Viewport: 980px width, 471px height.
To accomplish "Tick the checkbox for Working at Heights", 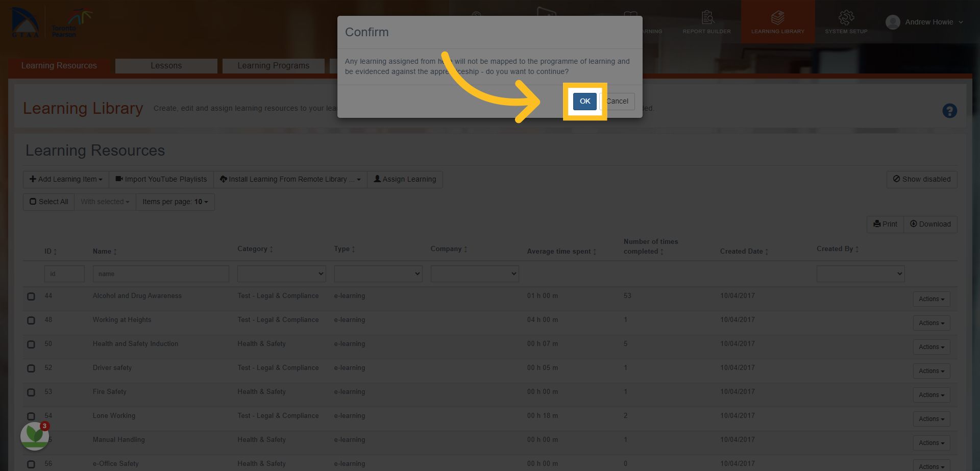I will pyautogui.click(x=31, y=320).
